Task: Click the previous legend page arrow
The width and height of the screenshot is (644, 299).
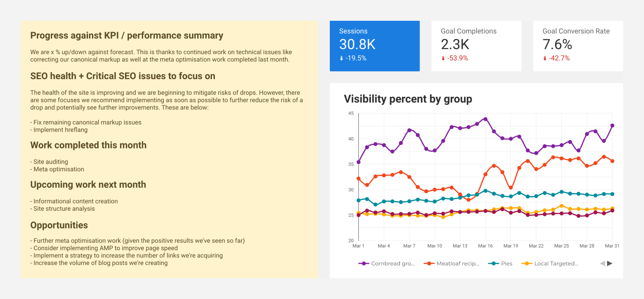Action: click(602, 263)
